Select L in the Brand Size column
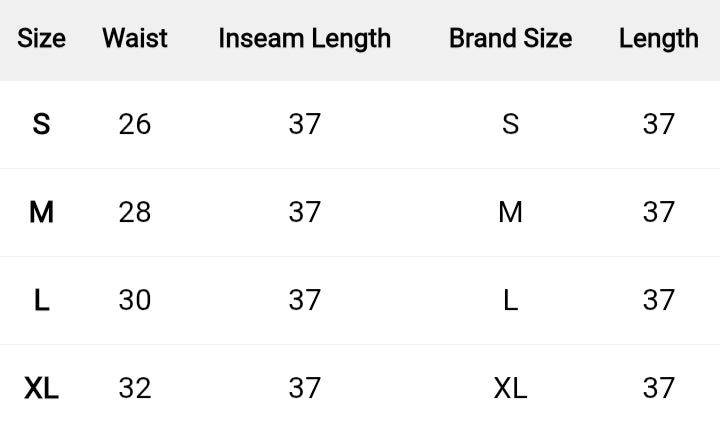 tap(510, 300)
